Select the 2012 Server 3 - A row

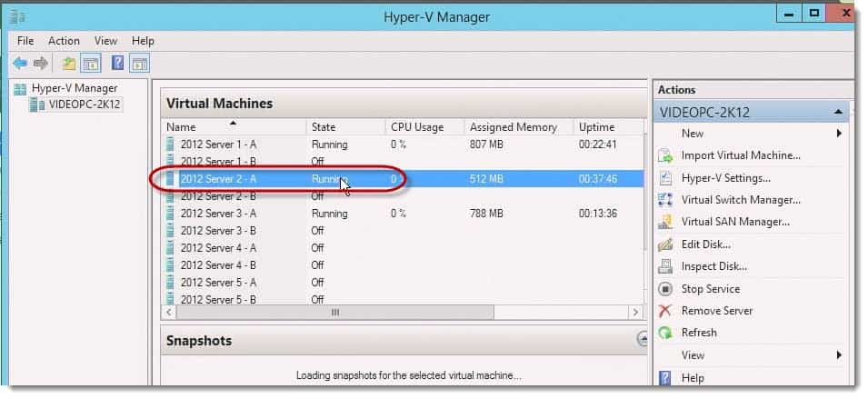pos(403,214)
